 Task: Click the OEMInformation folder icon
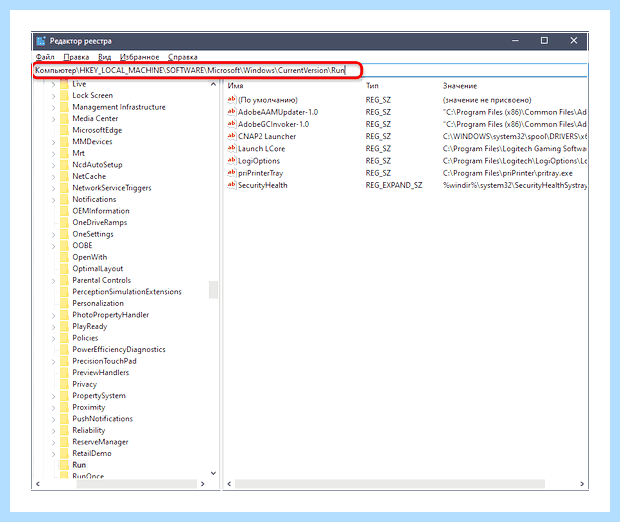(x=64, y=211)
